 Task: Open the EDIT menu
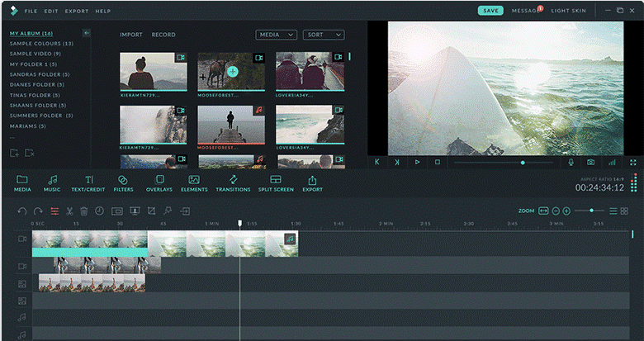pos(51,11)
